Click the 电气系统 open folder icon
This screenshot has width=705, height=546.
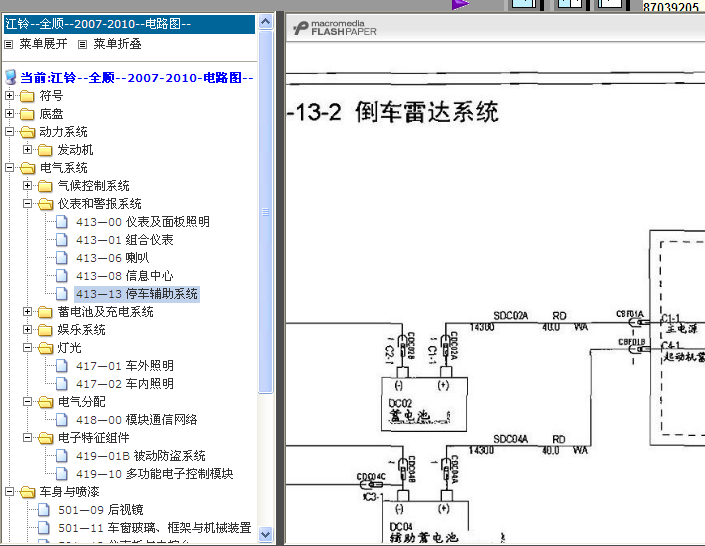pos(27,168)
